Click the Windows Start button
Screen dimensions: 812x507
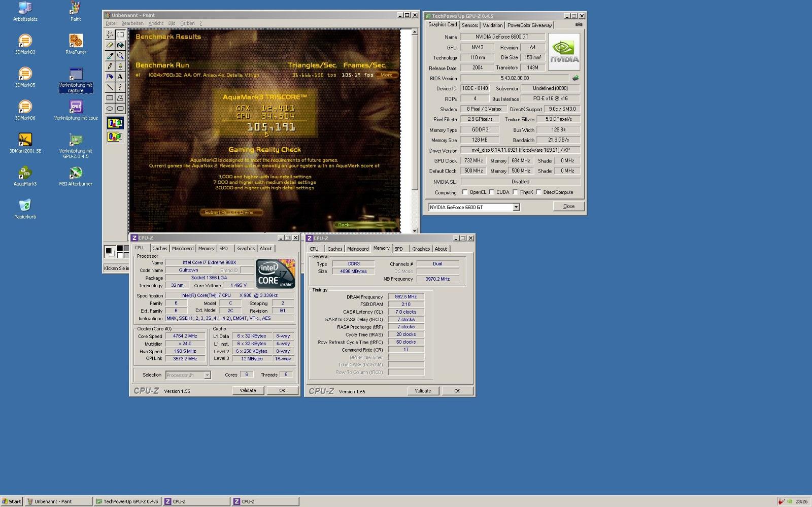tap(12, 501)
